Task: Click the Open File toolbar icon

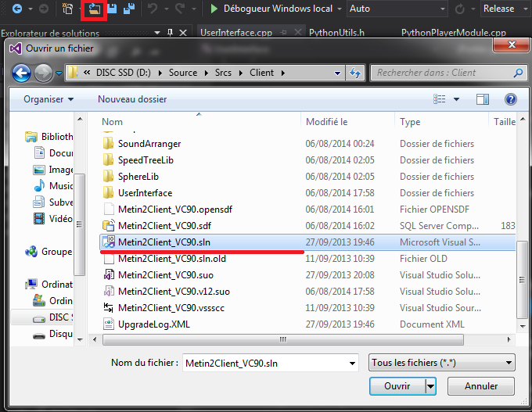Action: pos(94,9)
